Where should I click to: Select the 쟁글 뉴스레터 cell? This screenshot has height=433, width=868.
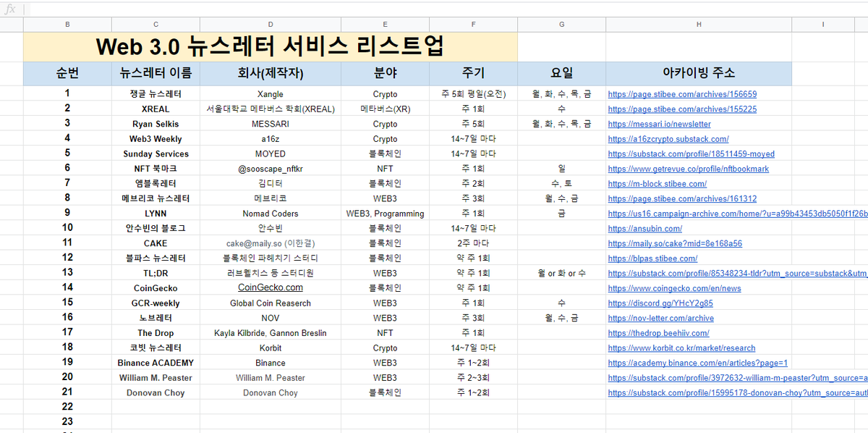(156, 94)
